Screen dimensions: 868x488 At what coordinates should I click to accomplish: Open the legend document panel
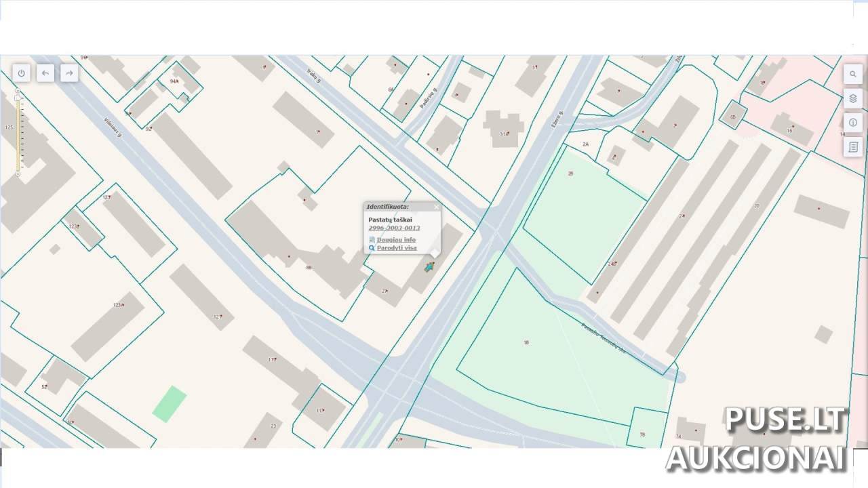pyautogui.click(x=852, y=146)
